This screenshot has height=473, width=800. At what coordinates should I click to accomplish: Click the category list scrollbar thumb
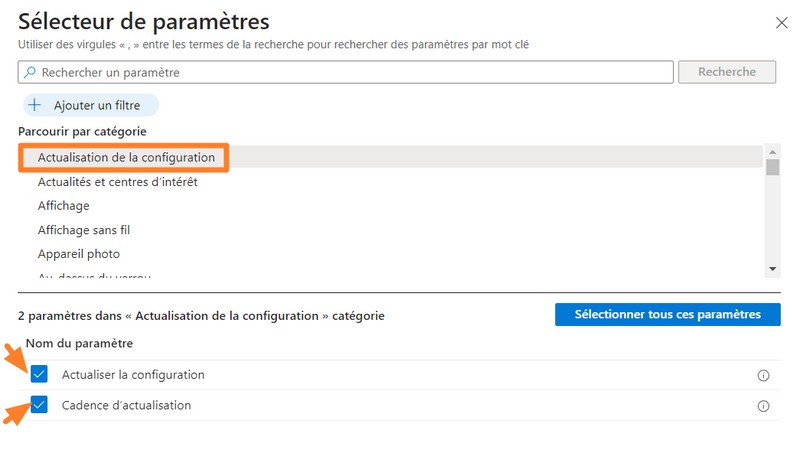pyautogui.click(x=772, y=167)
